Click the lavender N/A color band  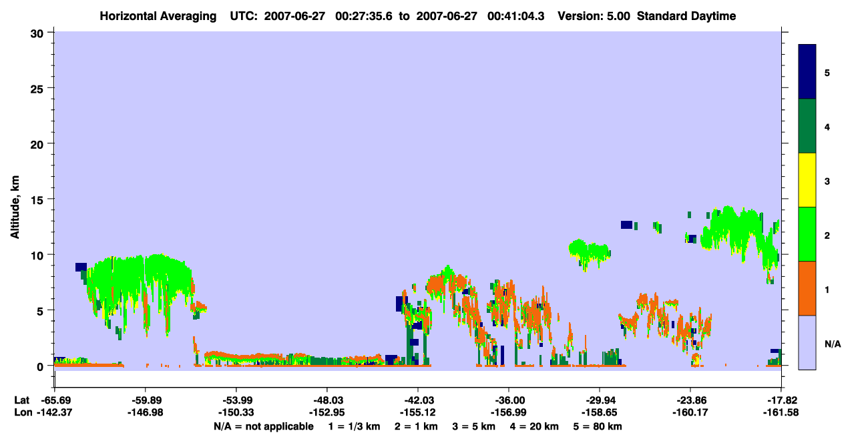pyautogui.click(x=807, y=342)
